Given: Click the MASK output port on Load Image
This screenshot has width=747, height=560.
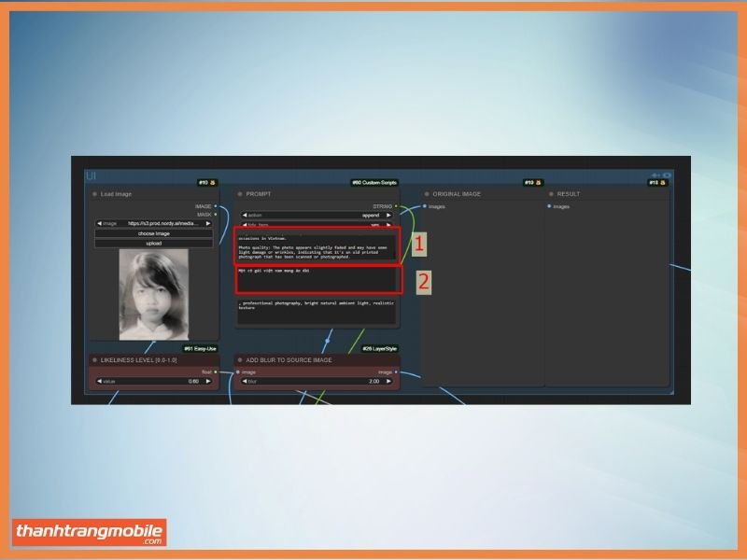Looking at the screenshot, I should click(x=216, y=215).
